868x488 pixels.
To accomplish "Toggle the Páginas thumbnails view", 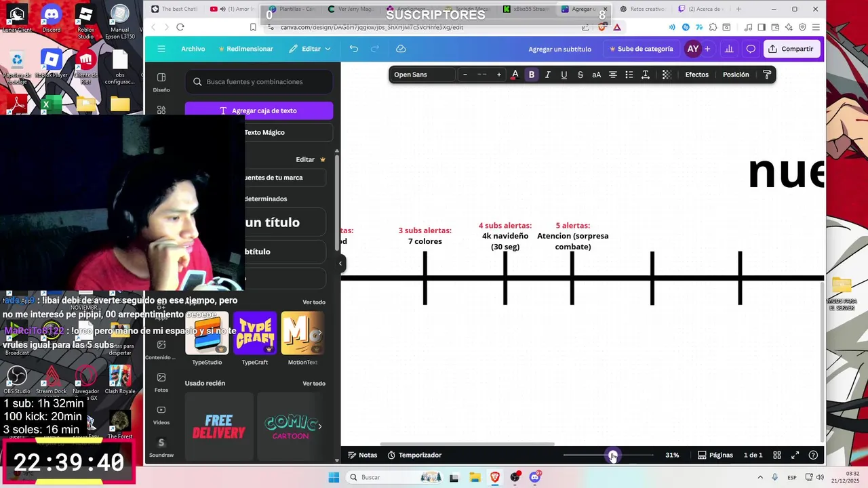I will coord(715,455).
